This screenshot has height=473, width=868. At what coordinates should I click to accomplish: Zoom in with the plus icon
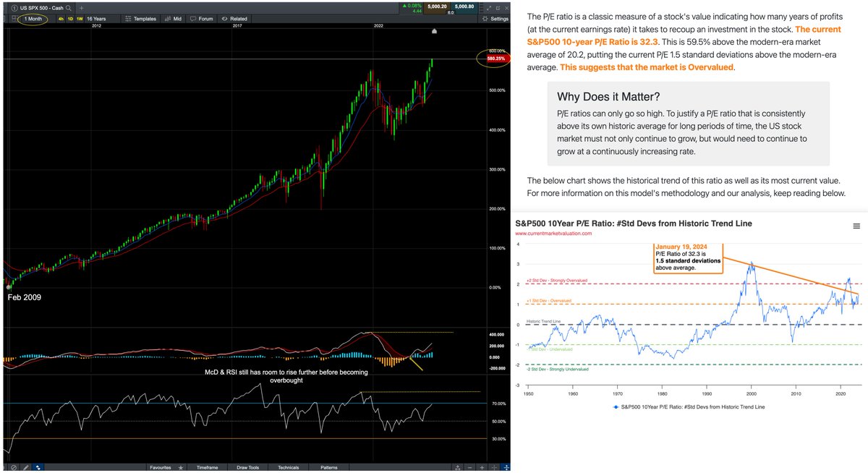(482, 467)
